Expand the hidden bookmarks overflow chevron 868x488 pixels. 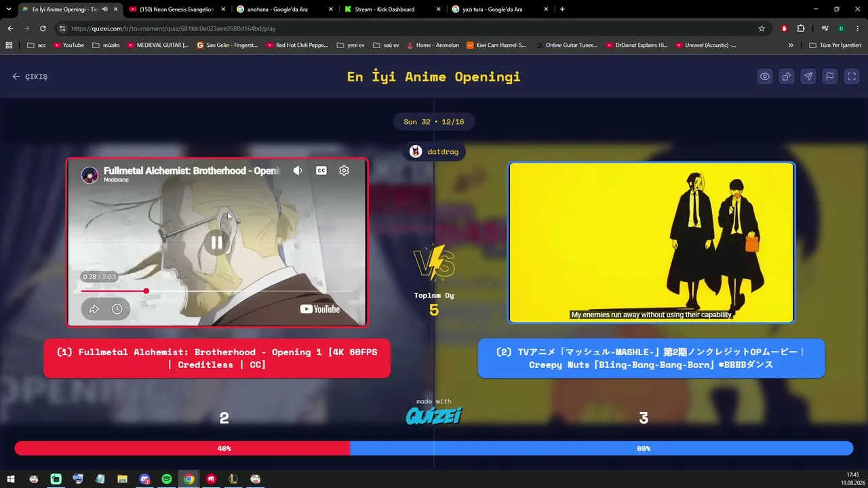point(791,45)
